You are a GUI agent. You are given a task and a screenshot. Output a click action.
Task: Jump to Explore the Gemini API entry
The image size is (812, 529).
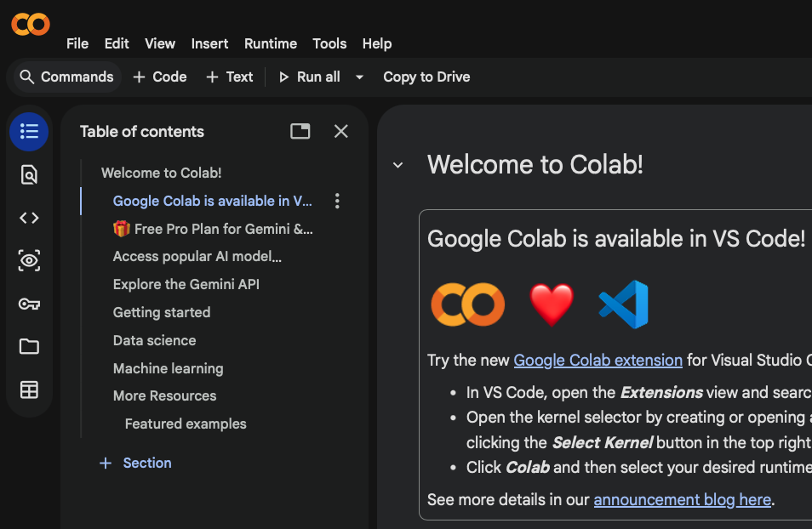pos(186,285)
